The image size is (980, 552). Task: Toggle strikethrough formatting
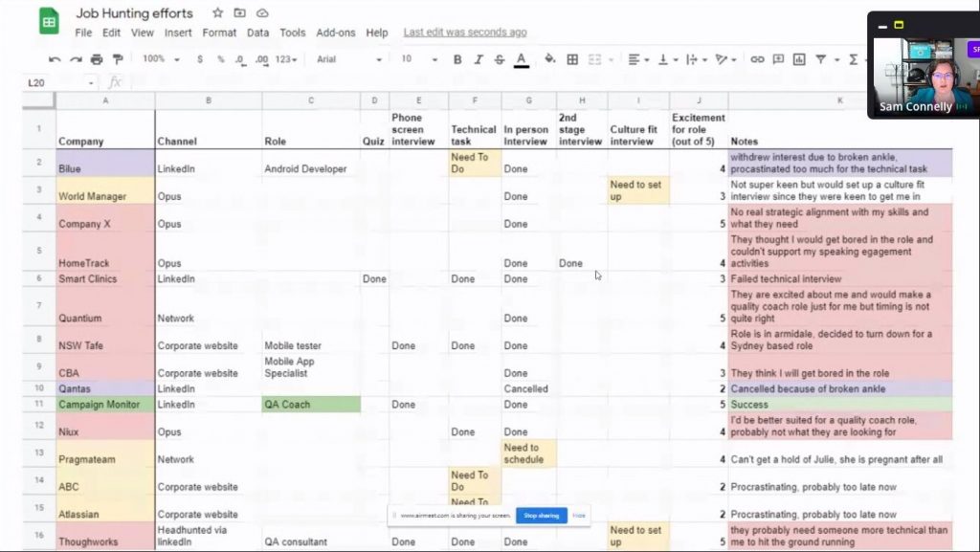point(500,59)
